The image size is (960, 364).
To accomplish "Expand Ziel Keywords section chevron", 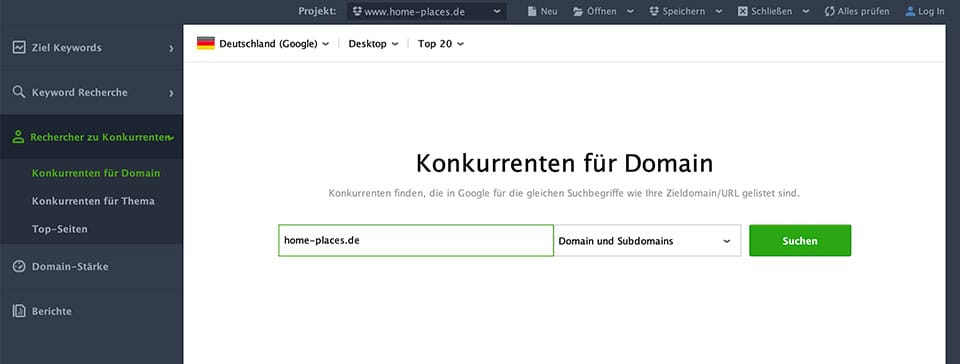I will coord(171,48).
